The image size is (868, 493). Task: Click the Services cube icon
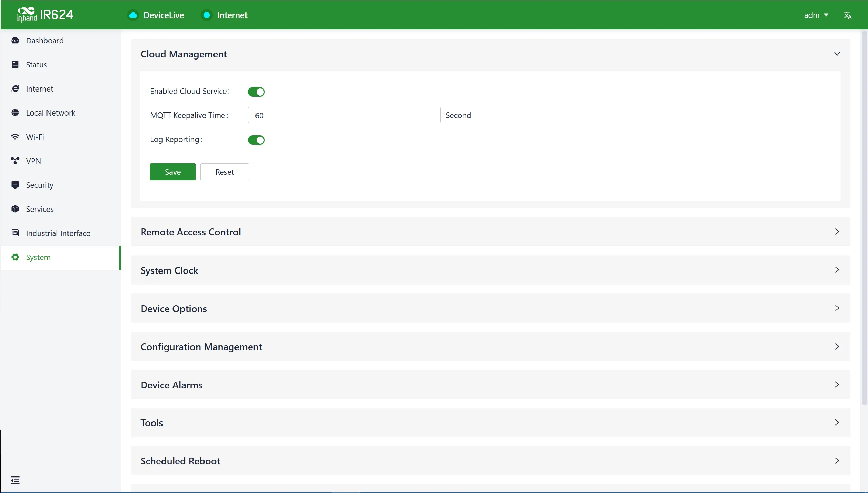coord(15,209)
